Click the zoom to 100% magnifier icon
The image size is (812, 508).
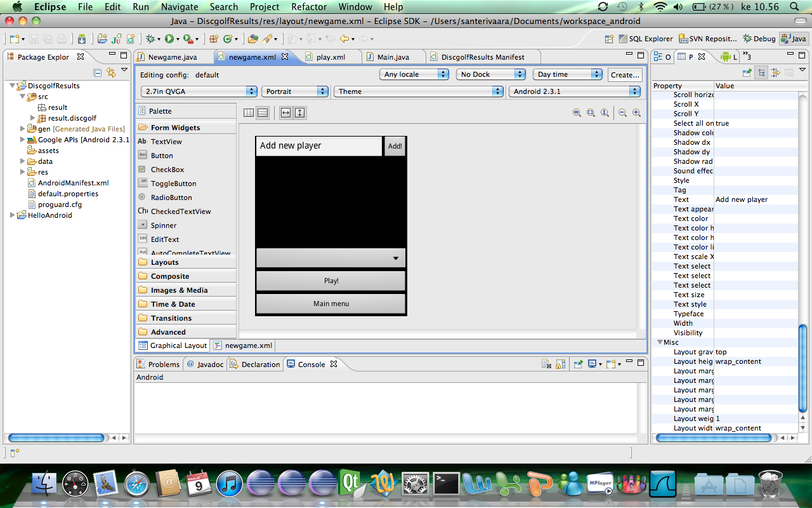click(605, 113)
